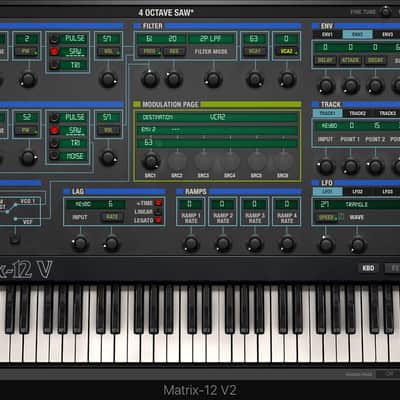Viewport: 400px width, 400px height.
Task: Switch to the TRACK2 tab
Action: pyautogui.click(x=357, y=113)
